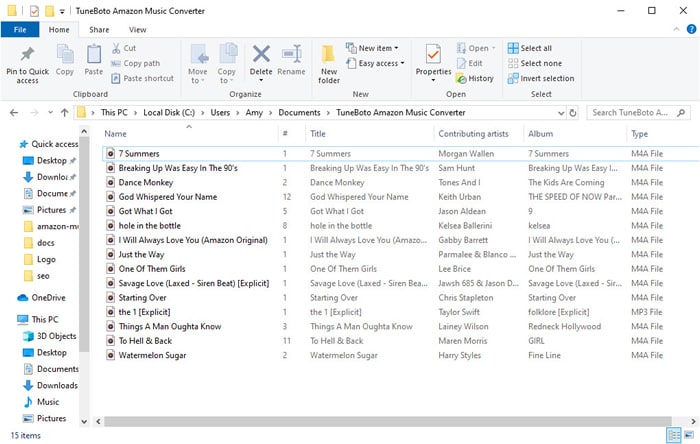Screen dimensions: 700x444
Task: Click Local Disk (C:) in the breadcrumb
Action: (169, 112)
